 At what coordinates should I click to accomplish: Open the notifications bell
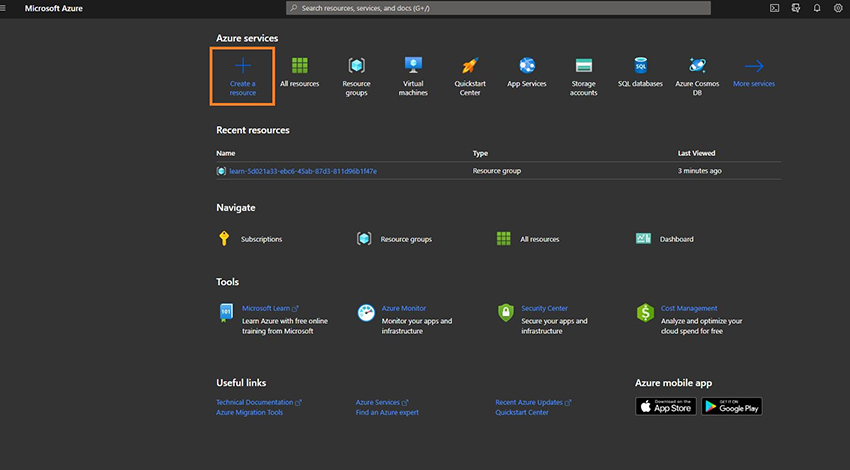tap(817, 8)
